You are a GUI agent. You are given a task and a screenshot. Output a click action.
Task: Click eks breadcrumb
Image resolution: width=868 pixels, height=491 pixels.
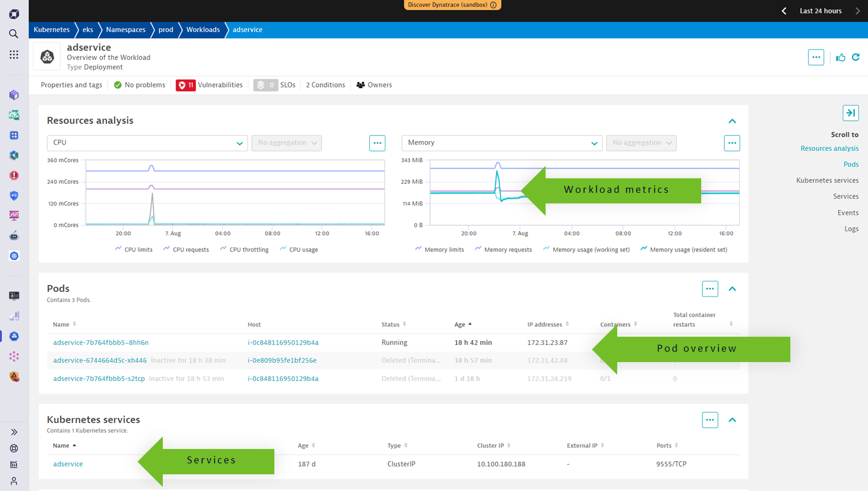88,30
